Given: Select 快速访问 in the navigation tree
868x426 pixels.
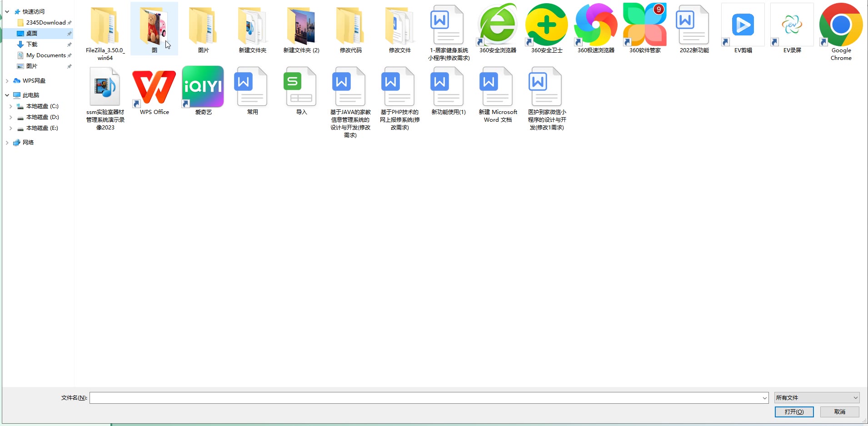Looking at the screenshot, I should point(34,12).
